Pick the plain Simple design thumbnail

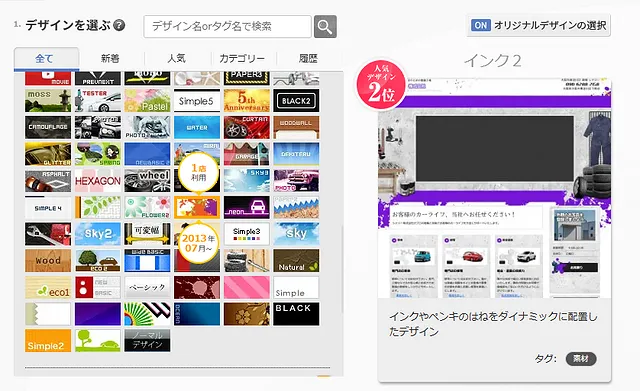(296, 287)
